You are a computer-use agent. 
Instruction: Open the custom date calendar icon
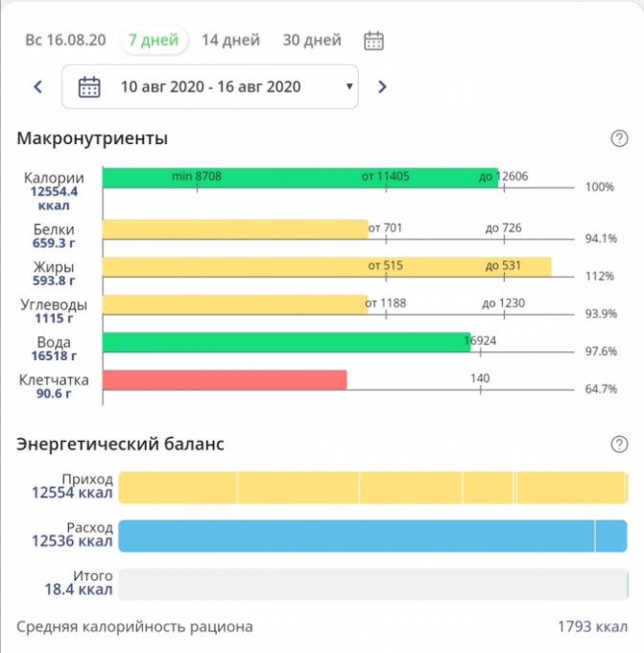coord(374,40)
